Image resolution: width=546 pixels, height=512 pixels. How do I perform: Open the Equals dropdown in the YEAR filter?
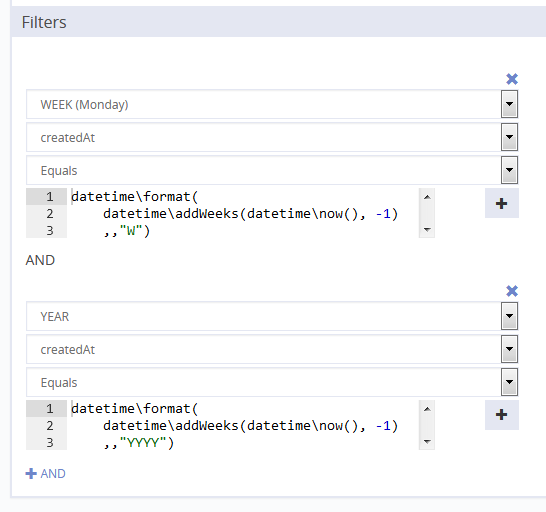coord(509,382)
